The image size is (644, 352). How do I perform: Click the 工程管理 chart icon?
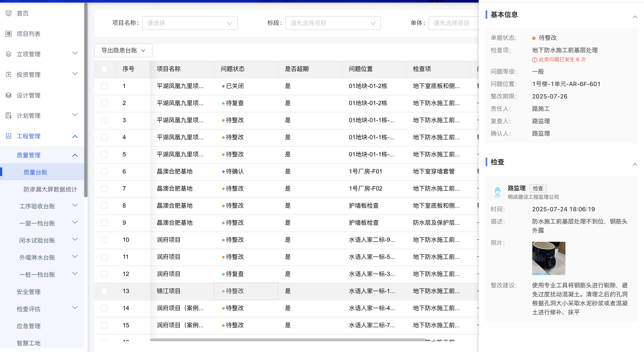tap(9, 136)
